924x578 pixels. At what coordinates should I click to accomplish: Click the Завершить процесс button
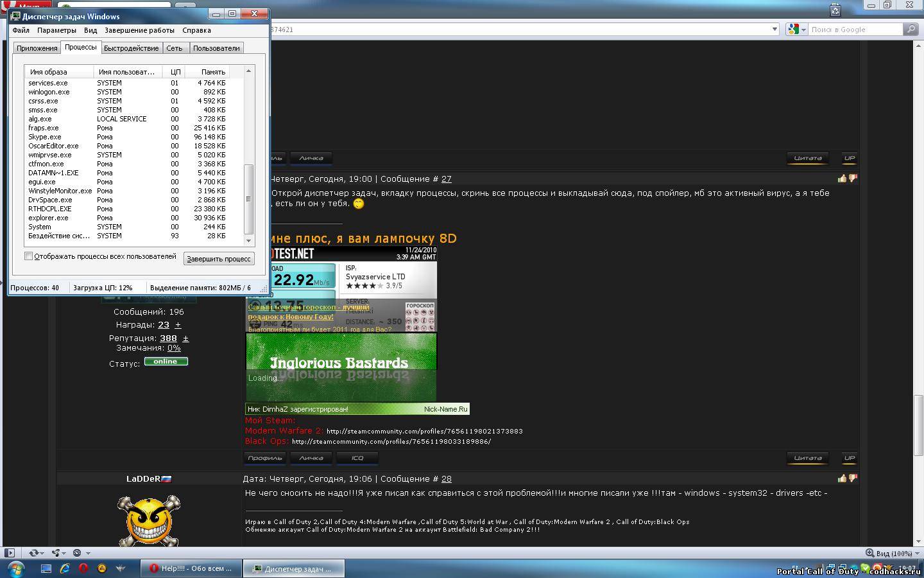(x=219, y=259)
